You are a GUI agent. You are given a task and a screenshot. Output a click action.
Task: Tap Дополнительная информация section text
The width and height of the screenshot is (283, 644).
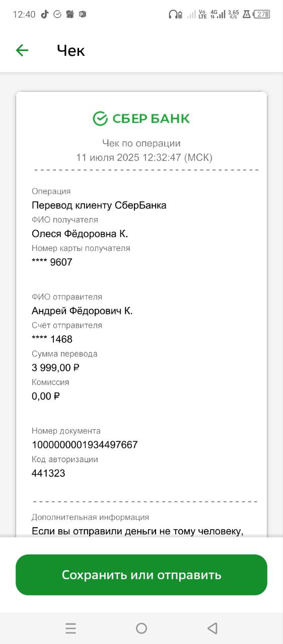click(x=90, y=517)
